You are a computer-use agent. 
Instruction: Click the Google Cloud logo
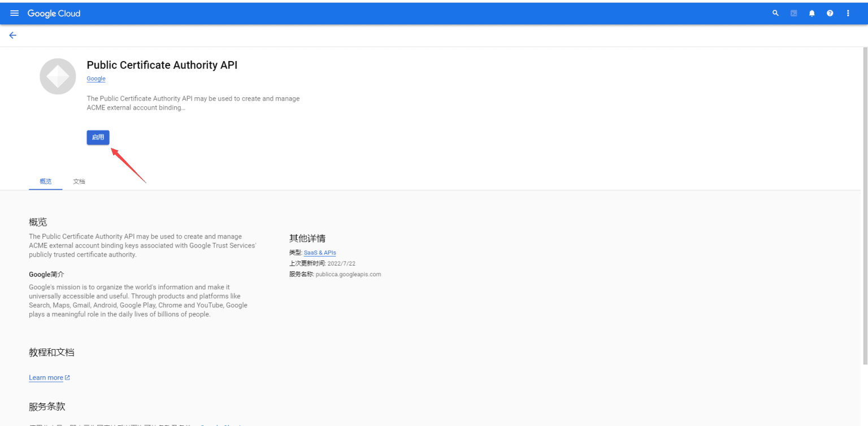(54, 14)
